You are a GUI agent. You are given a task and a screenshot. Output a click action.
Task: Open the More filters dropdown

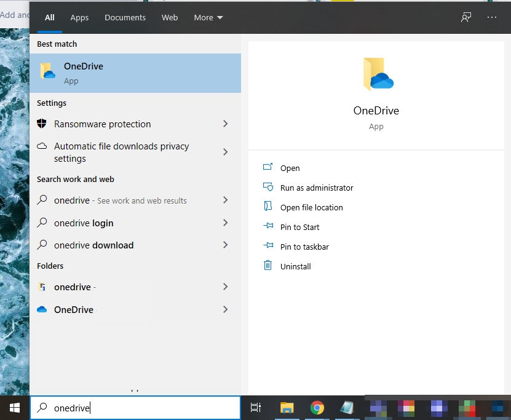coord(208,18)
